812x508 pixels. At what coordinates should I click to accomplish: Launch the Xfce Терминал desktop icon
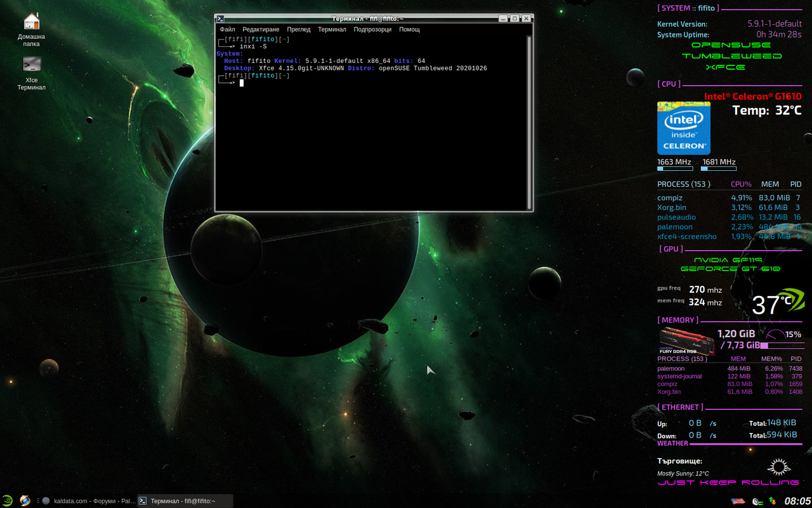(31, 73)
